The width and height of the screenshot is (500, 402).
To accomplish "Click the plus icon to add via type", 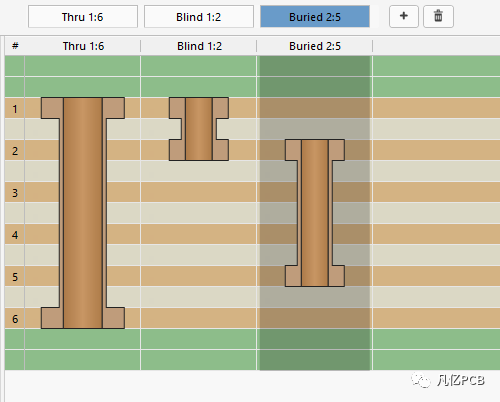I will pos(404,16).
